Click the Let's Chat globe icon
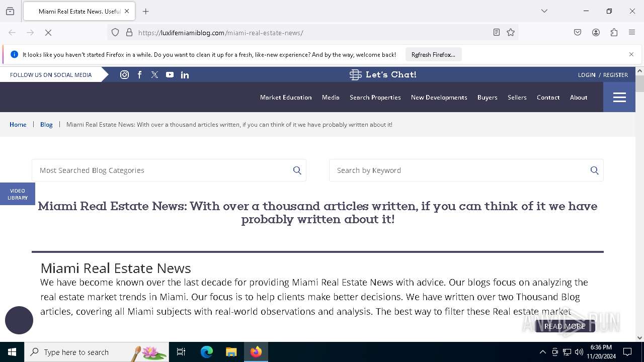This screenshot has width=644, height=362. pyautogui.click(x=356, y=74)
